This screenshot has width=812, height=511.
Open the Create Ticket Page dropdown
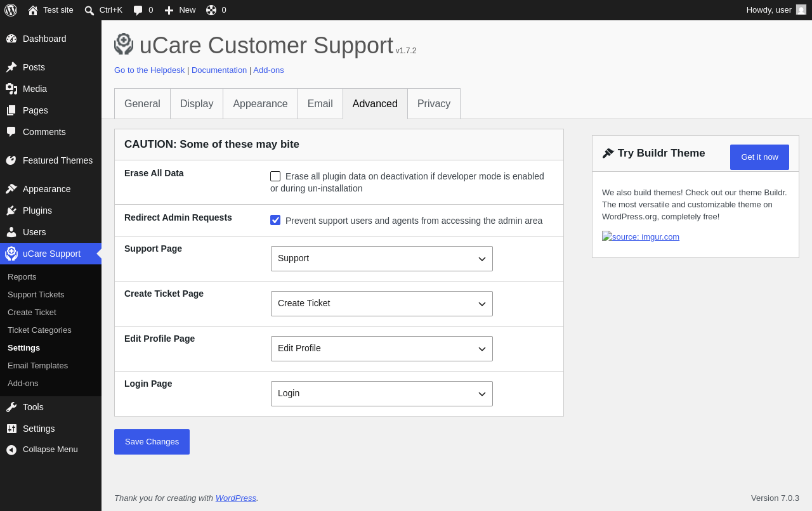click(382, 304)
